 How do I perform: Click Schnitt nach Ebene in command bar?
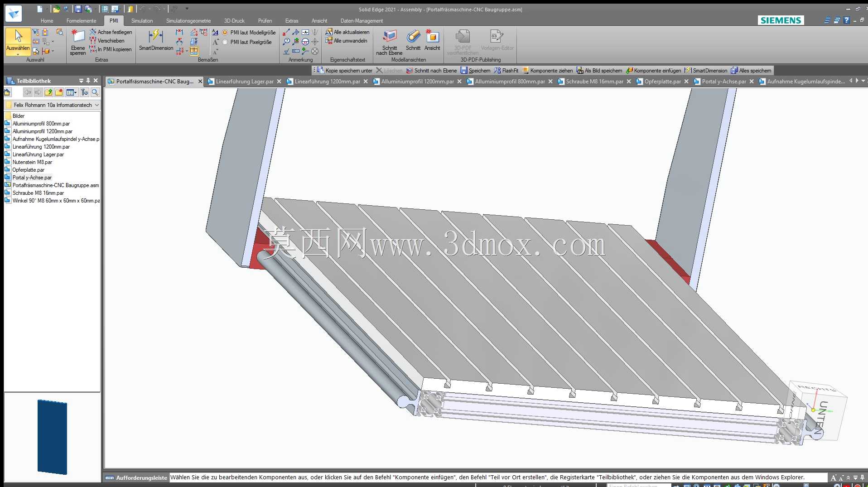pyautogui.click(x=431, y=71)
